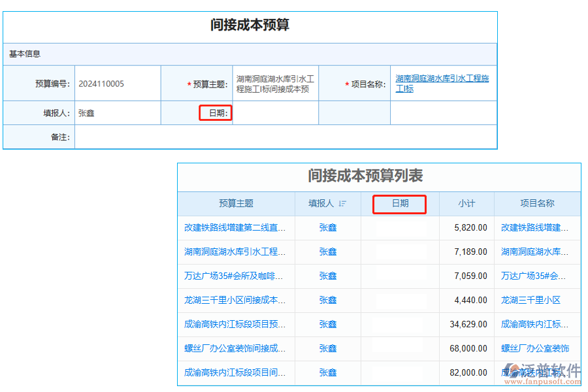Open 改建铁路线增建第二线直 budget topic link
The image size is (588, 392).
(x=235, y=228)
